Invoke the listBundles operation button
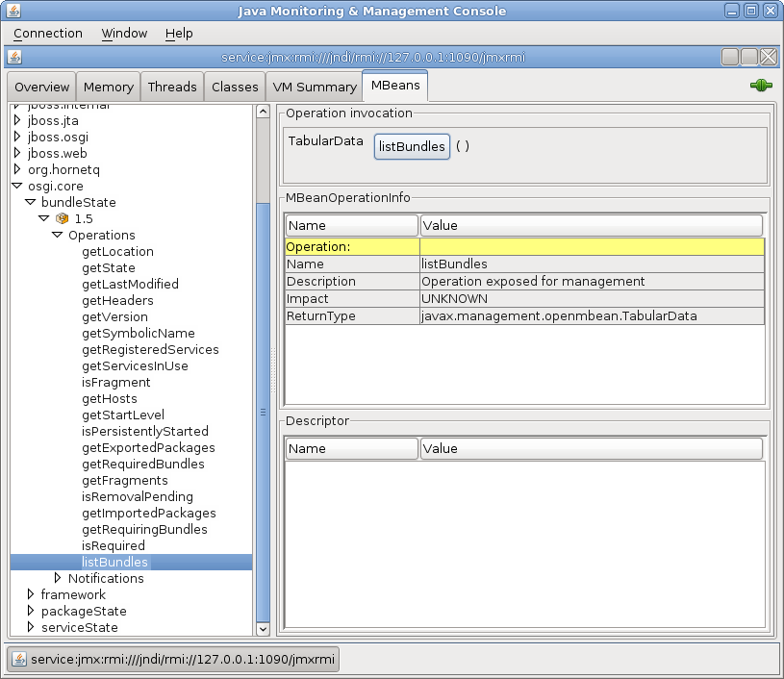Image resolution: width=784 pixels, height=679 pixels. (412, 146)
